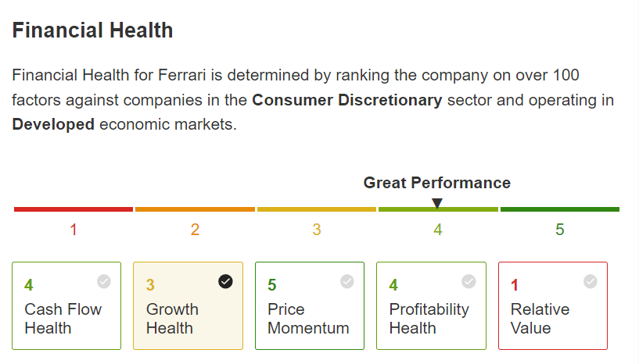Click the checkmark icon on Cash Flow Health
639x364 pixels.
(x=103, y=281)
